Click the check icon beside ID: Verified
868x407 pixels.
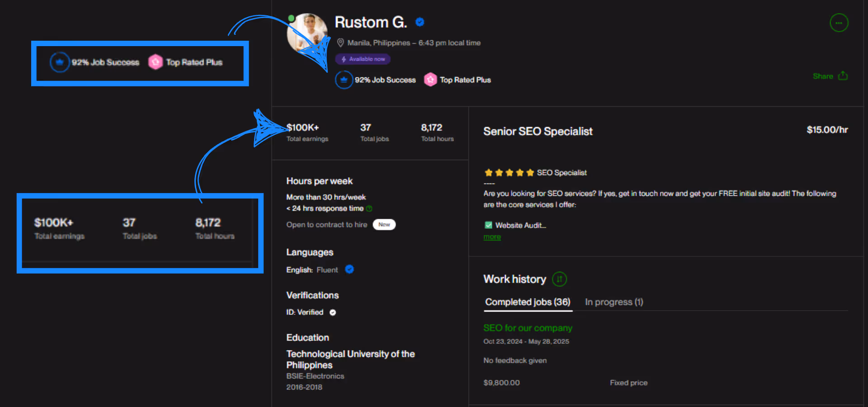pyautogui.click(x=333, y=312)
